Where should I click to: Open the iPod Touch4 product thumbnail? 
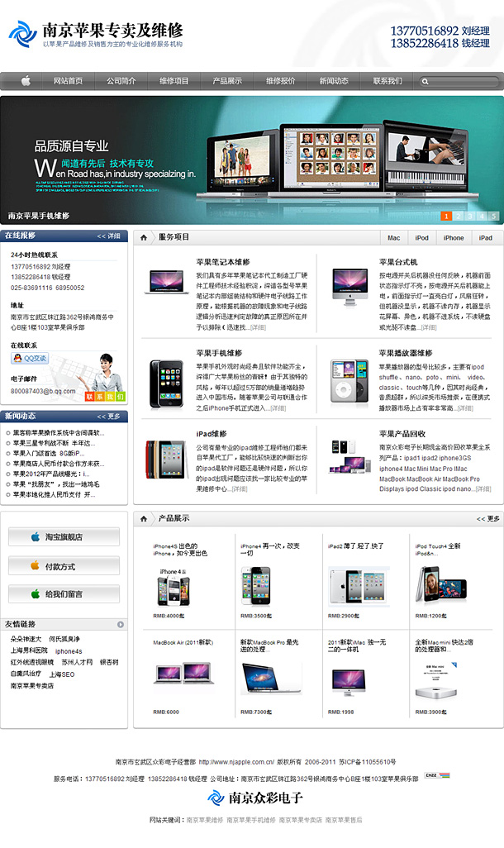[x=440, y=584]
